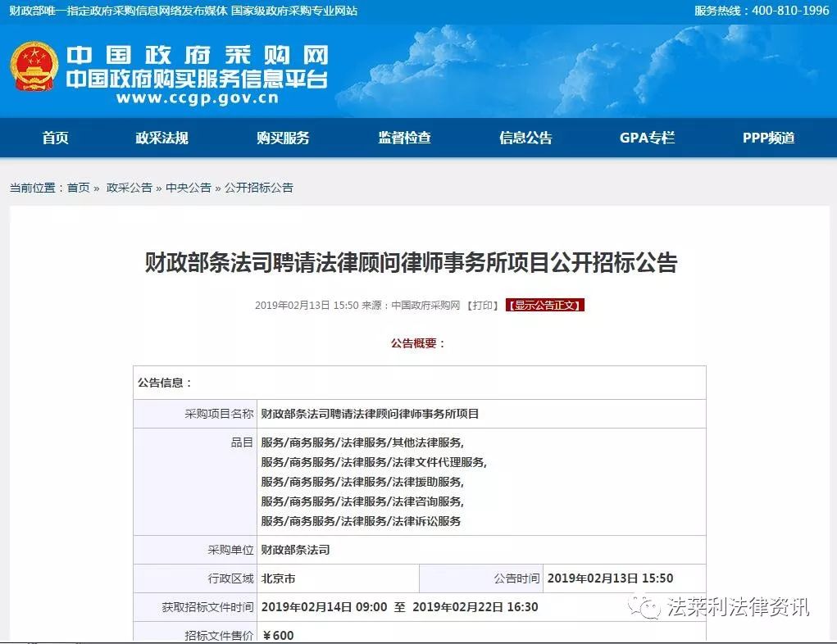Click the 法律文件代理服务 category line
This screenshot has width=837, height=644.
[374, 462]
